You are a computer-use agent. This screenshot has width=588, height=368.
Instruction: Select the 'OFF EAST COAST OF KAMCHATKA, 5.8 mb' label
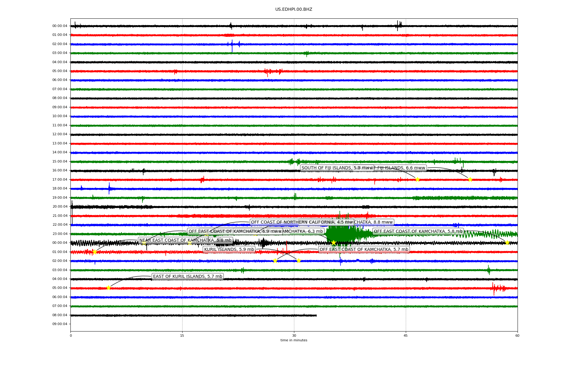point(418,231)
